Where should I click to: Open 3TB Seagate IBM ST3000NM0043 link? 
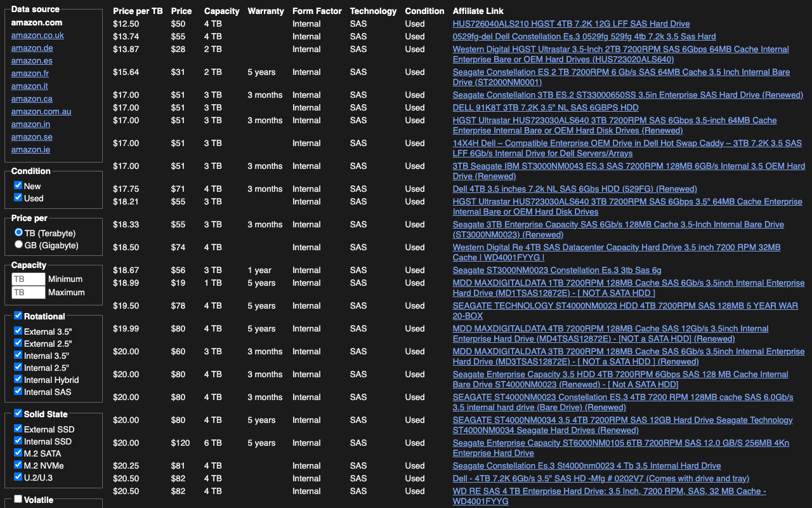tap(629, 171)
